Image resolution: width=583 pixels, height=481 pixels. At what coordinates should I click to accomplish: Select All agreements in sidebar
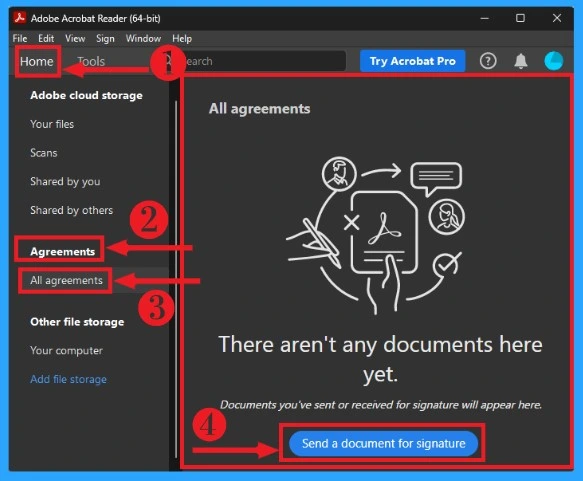pos(66,280)
